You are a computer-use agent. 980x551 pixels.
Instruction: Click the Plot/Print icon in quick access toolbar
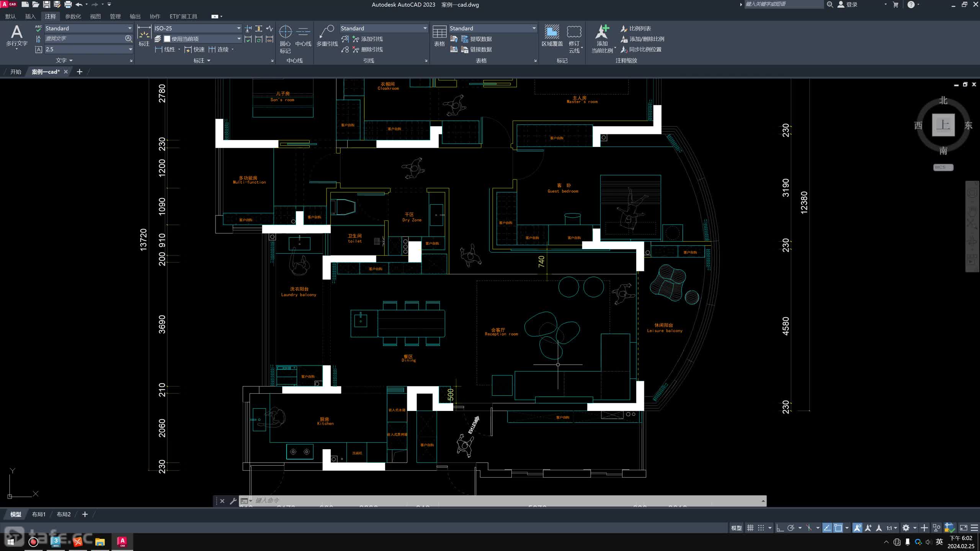68,5
